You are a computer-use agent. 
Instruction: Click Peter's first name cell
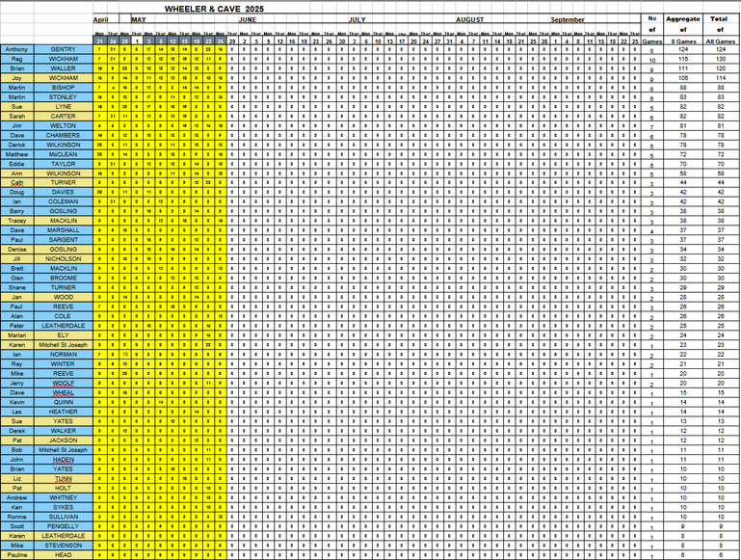[x=17, y=326]
